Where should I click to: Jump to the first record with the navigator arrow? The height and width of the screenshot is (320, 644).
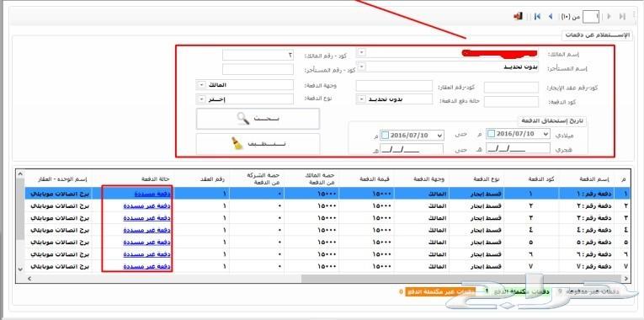click(537, 17)
